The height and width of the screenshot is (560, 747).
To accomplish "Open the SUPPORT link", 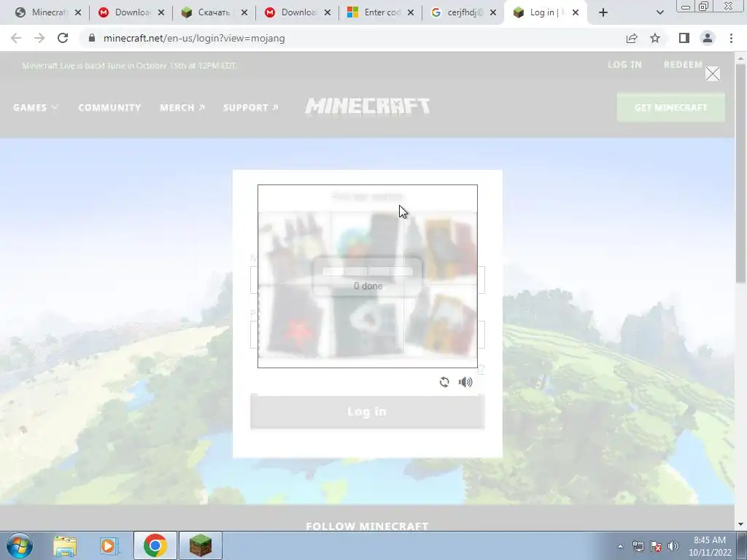I will click(x=251, y=108).
